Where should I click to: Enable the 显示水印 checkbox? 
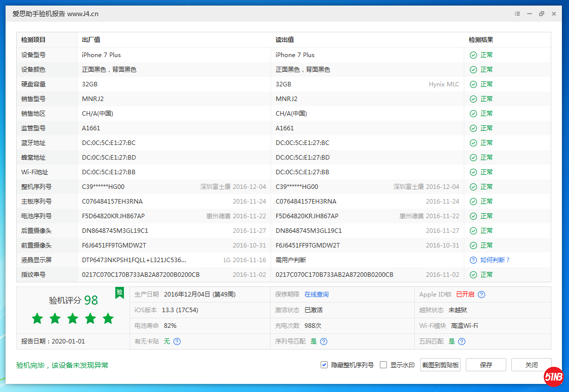(x=383, y=365)
